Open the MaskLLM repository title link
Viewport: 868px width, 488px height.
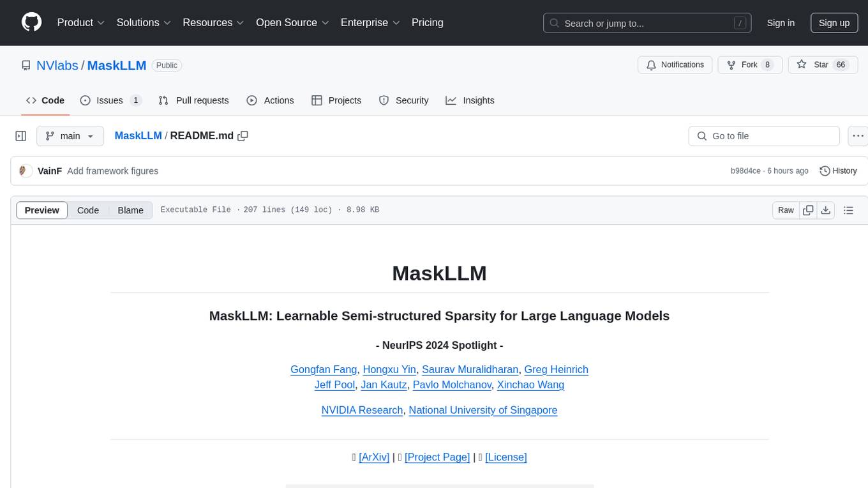click(x=117, y=65)
